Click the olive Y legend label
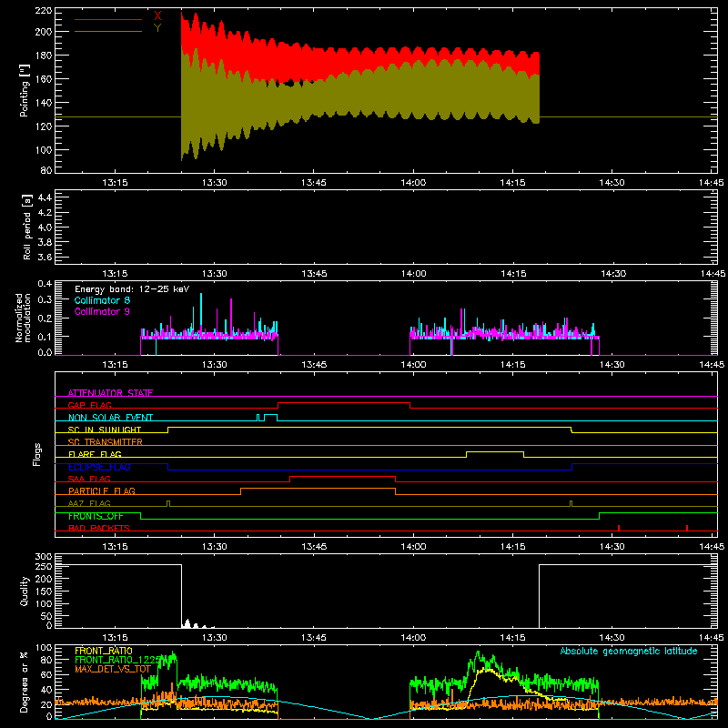This screenshot has width=728, height=728. (x=157, y=28)
